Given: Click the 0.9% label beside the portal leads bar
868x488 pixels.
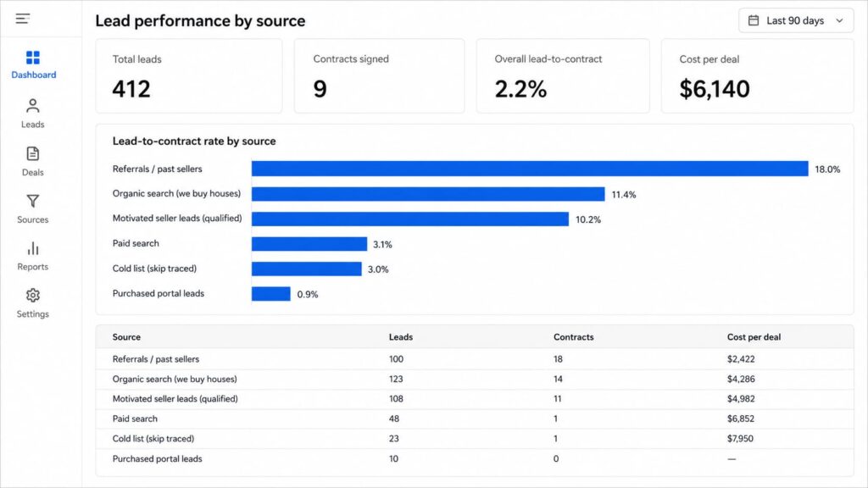Looking at the screenshot, I should (307, 294).
